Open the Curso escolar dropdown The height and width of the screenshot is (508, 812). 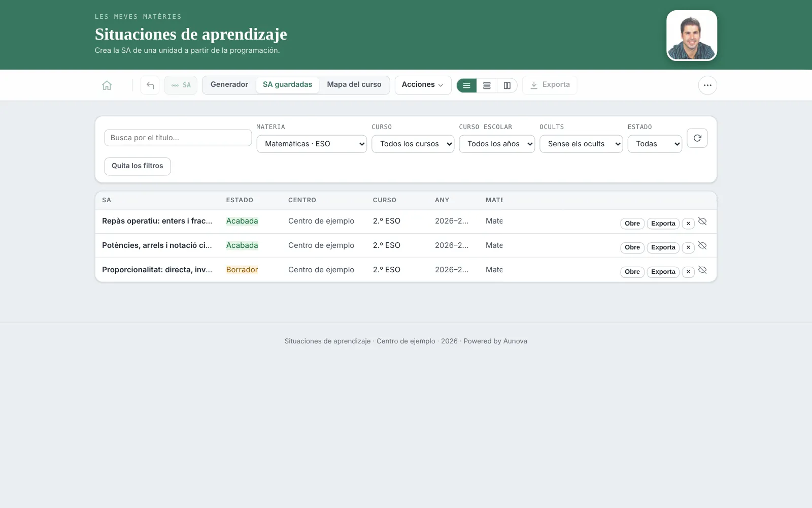[x=497, y=144]
